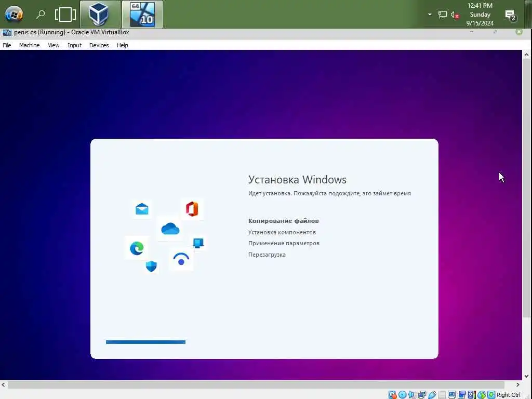Click the network tray icon

(443, 15)
